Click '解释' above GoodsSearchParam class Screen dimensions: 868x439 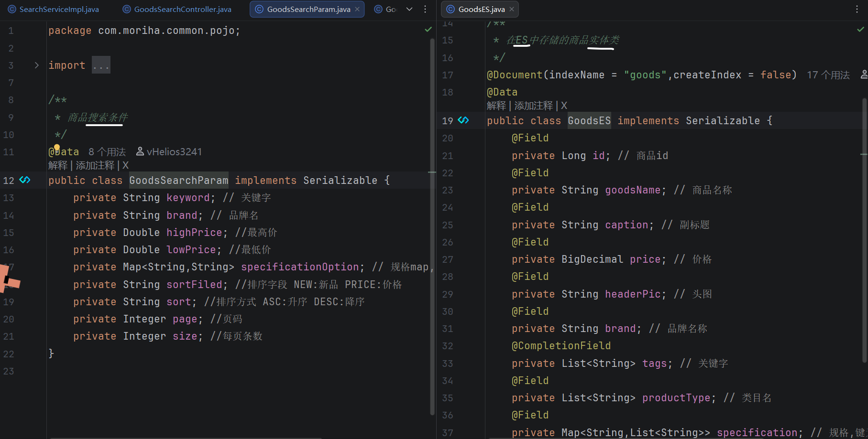(58, 165)
